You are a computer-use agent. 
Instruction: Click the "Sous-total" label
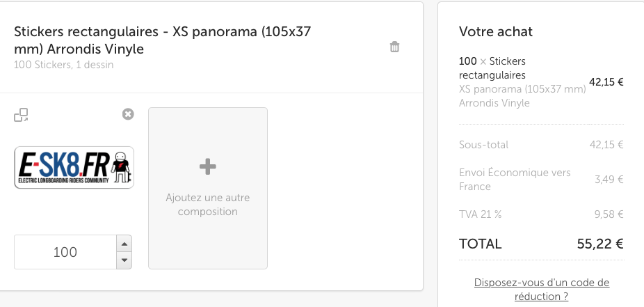483,145
